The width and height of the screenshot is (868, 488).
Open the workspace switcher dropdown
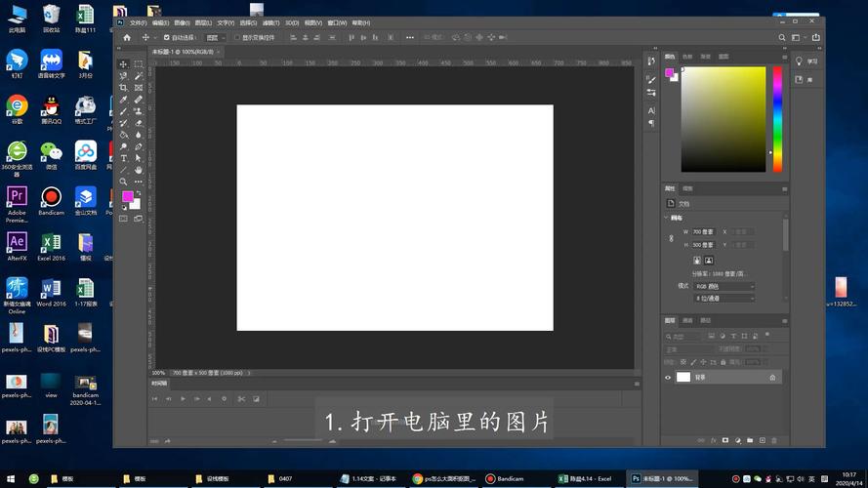799,38
